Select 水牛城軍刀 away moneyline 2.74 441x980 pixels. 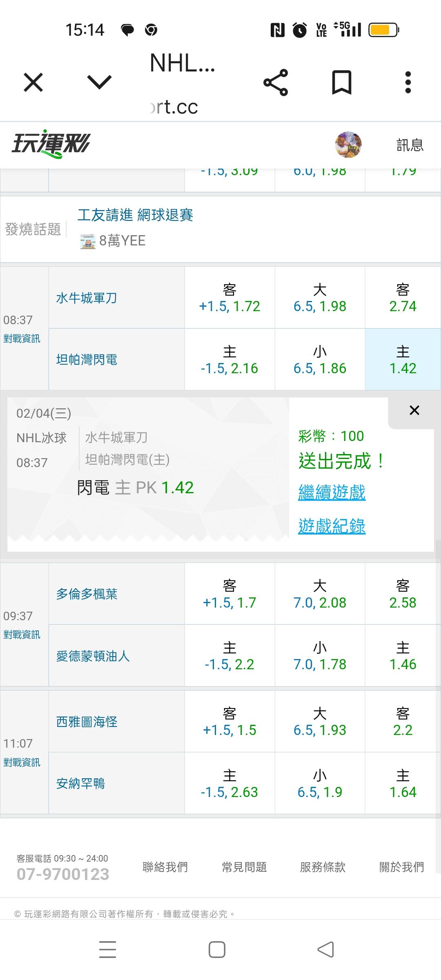[403, 298]
